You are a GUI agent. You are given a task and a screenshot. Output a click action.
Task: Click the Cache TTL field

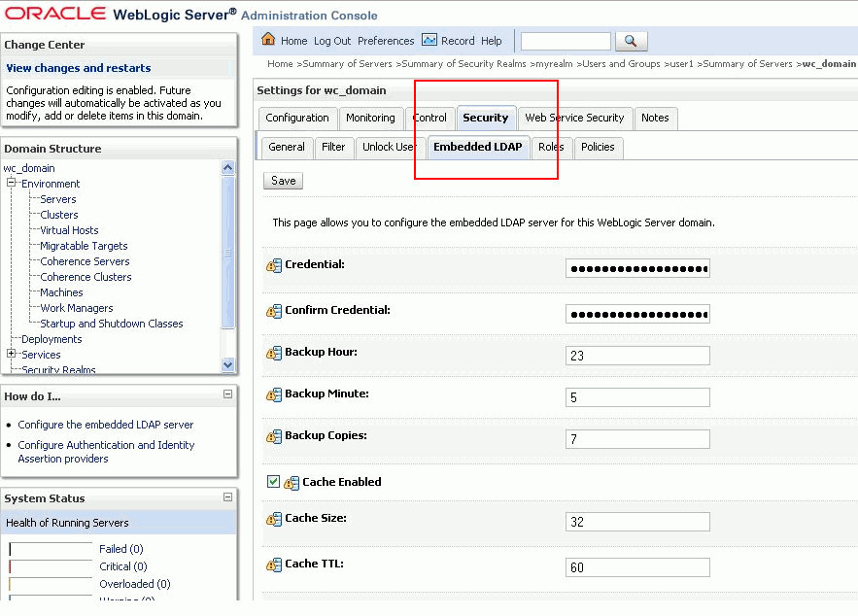click(637, 567)
